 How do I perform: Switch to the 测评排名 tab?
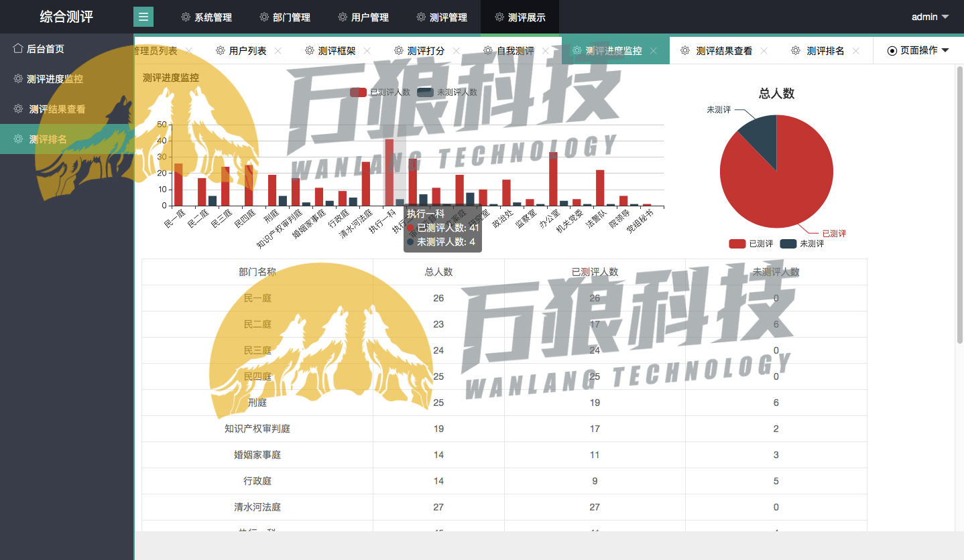pos(825,50)
